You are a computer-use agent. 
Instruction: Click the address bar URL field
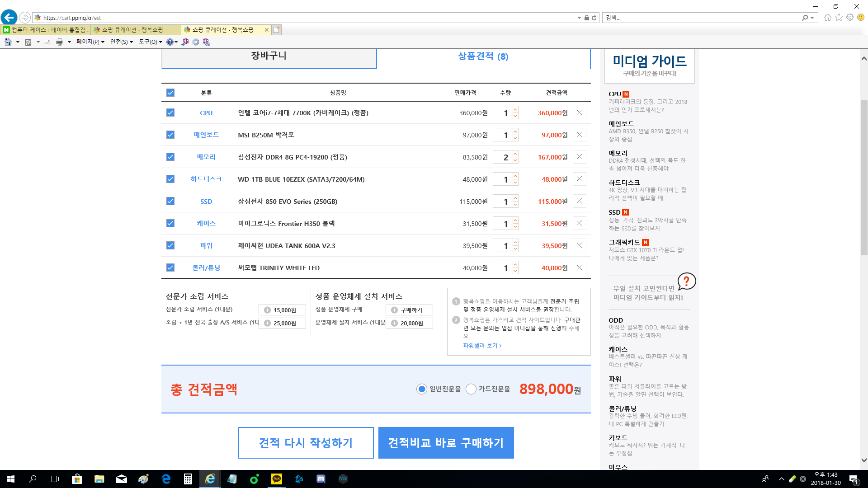[307, 18]
